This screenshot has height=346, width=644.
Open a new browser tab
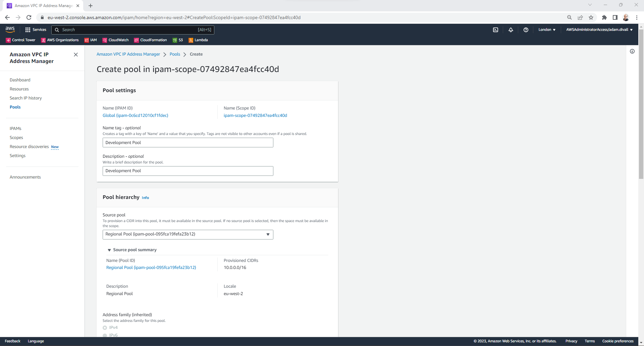(x=91, y=6)
